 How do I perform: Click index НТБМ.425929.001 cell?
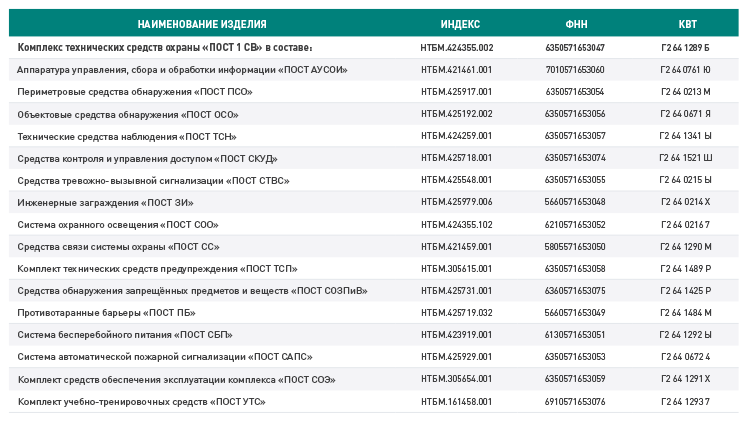(x=456, y=357)
